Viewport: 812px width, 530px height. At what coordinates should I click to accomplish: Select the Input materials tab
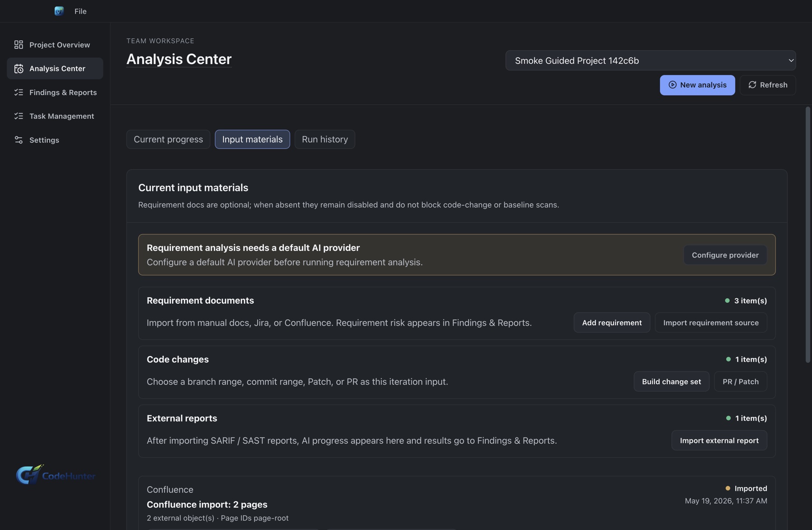tap(252, 139)
